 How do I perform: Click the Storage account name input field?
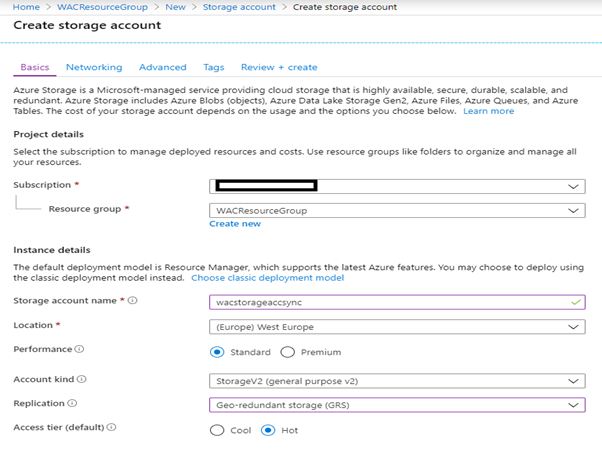[397, 302]
